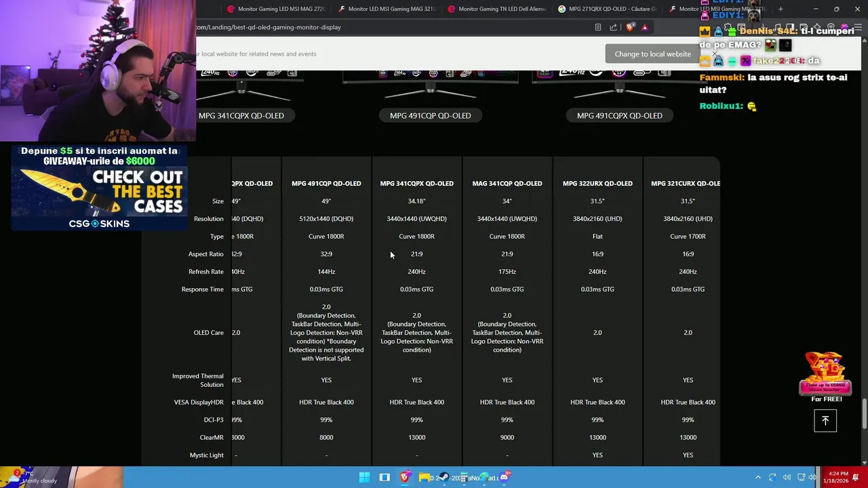Click the Change to local website button
Viewport: 868px width, 488px height.
652,54
